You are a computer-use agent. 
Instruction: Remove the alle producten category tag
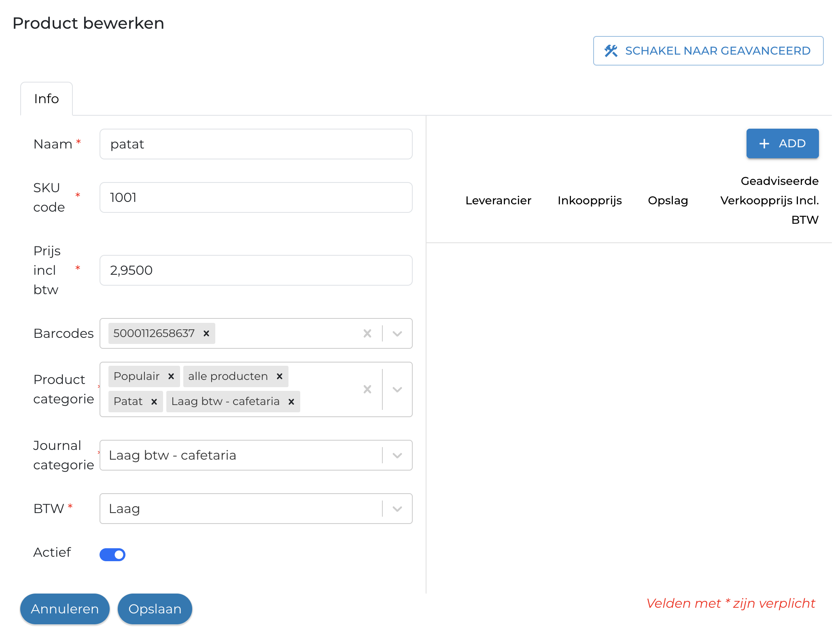click(279, 376)
